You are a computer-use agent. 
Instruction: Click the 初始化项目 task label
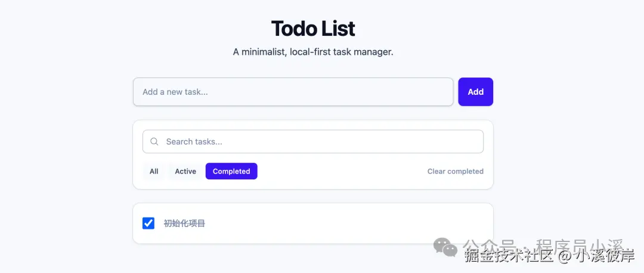[184, 224]
